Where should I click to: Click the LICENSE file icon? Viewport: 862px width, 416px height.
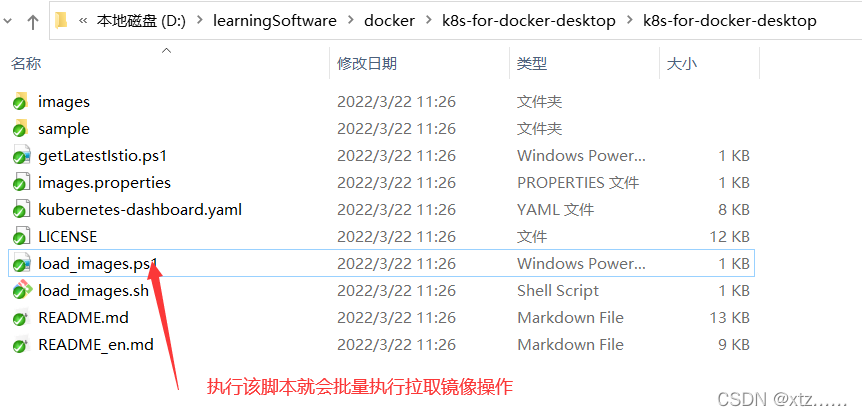(x=21, y=236)
